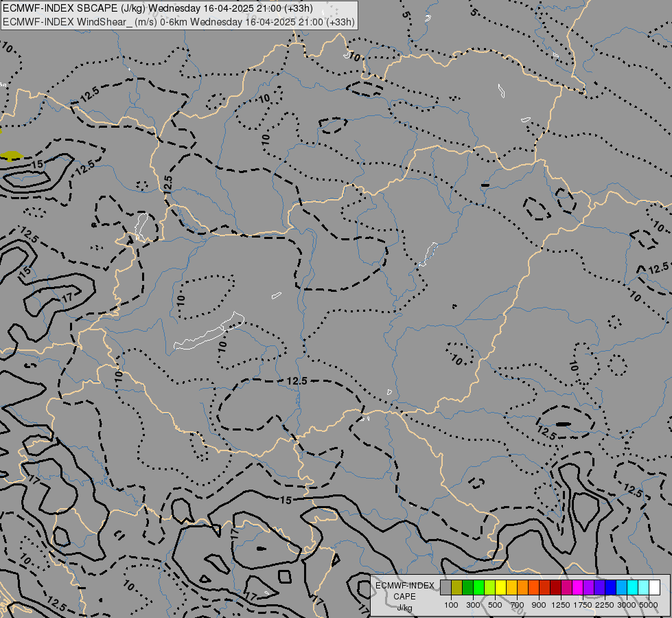Screen dimensions: 672x618
Task: Select the dark red swatch before 1250
Action: point(555,588)
